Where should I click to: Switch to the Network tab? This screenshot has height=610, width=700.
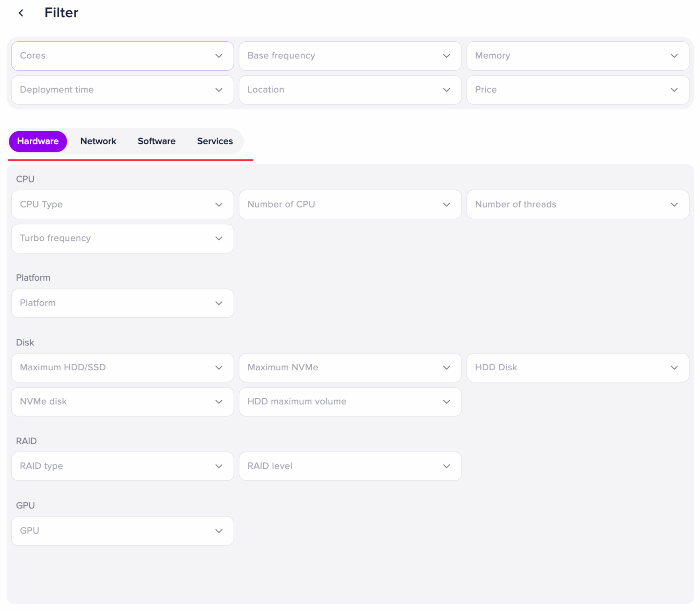click(98, 141)
